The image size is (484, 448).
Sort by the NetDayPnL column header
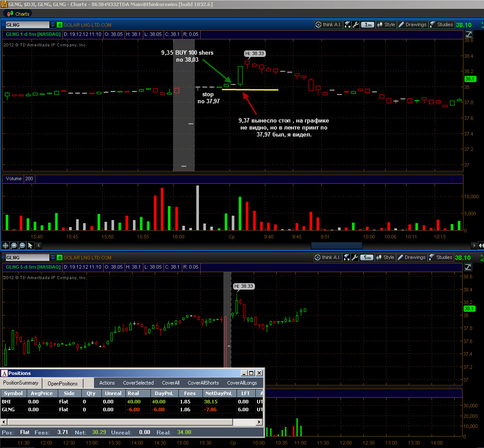coord(219,393)
